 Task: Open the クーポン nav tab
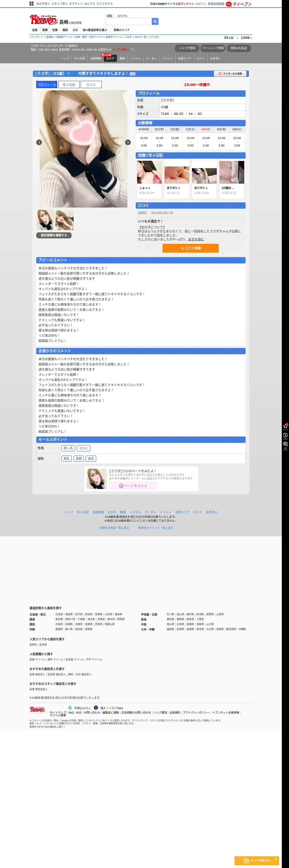[x=151, y=58]
